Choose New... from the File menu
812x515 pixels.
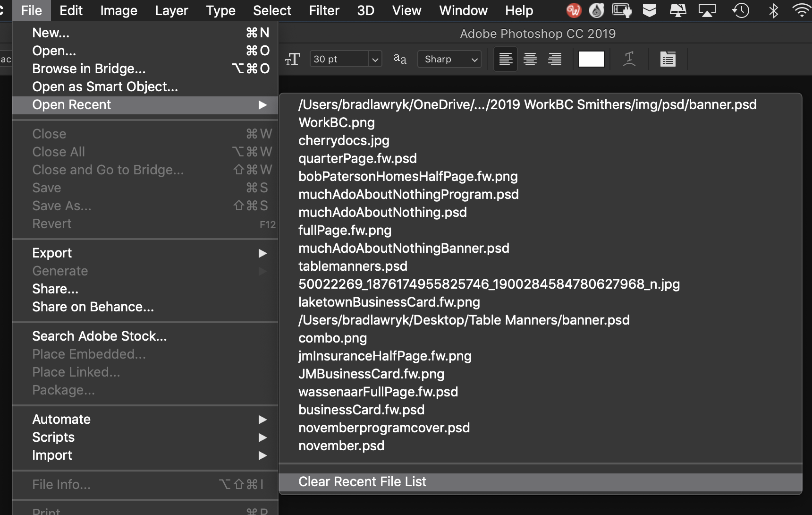click(x=145, y=33)
